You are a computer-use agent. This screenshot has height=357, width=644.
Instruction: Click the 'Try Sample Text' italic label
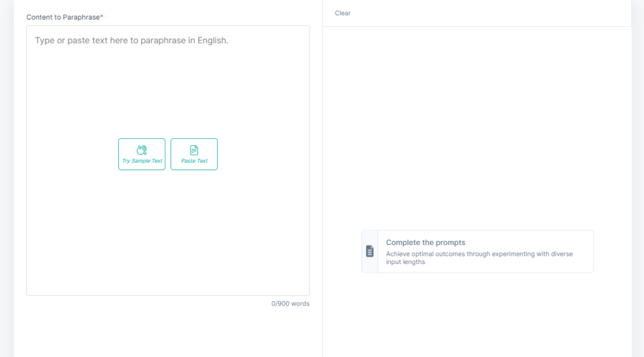pyautogui.click(x=142, y=161)
